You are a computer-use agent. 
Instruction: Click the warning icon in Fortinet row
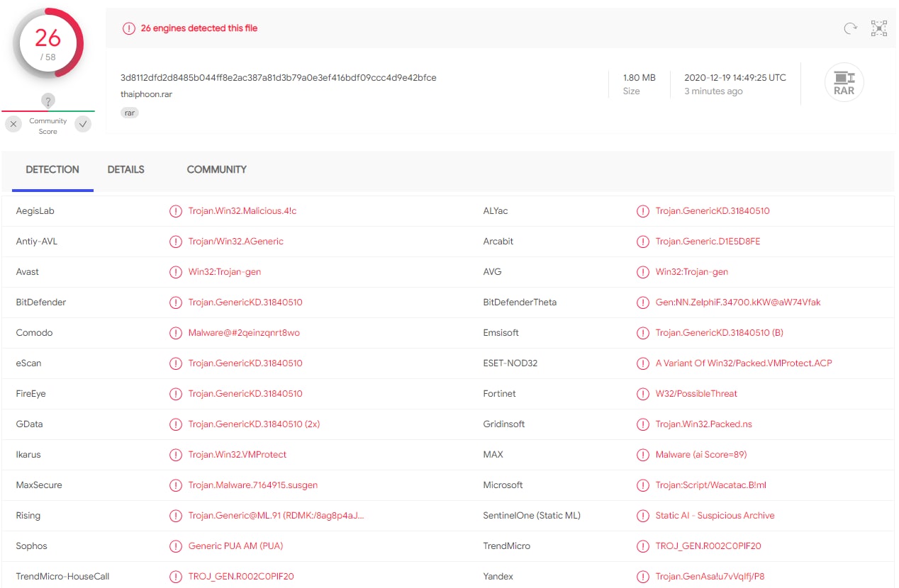[x=642, y=394]
